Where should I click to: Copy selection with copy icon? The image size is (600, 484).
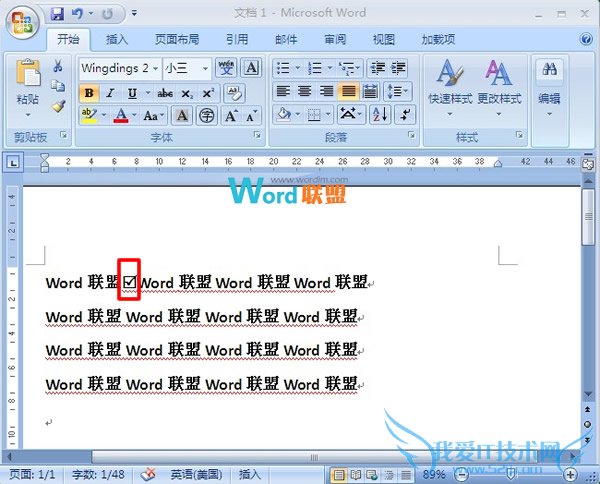click(58, 86)
